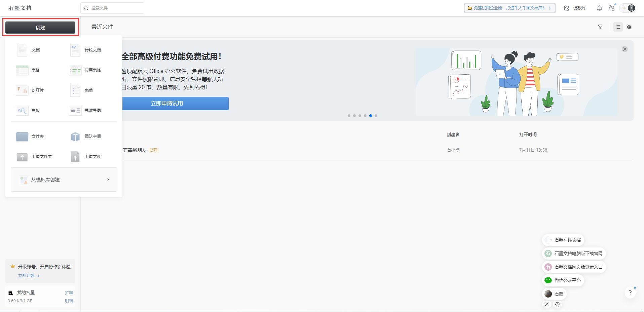Open the 模板库 template library
This screenshot has height=312, width=644.
coord(575,8)
